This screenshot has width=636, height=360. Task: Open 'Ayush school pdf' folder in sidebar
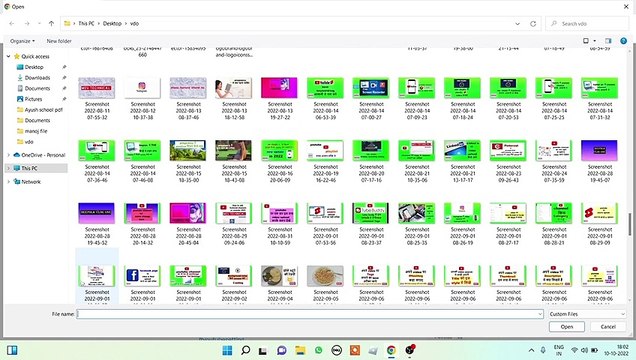43,109
